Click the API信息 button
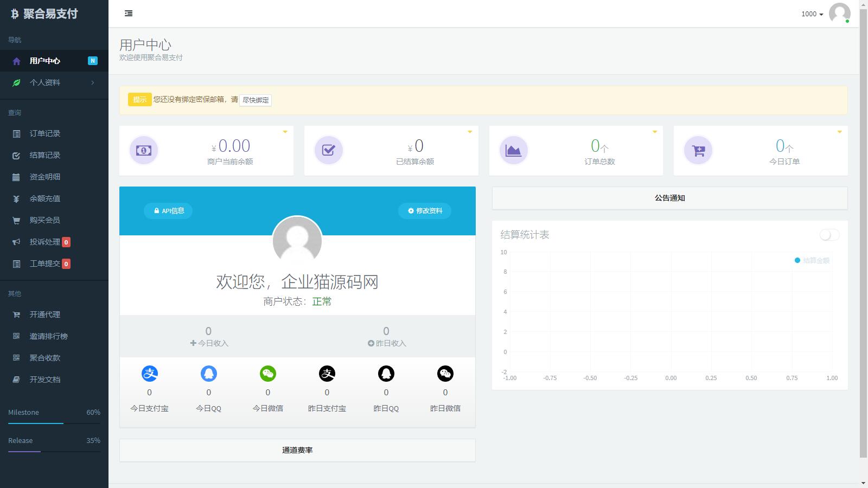Image resolution: width=868 pixels, height=488 pixels. click(x=168, y=211)
